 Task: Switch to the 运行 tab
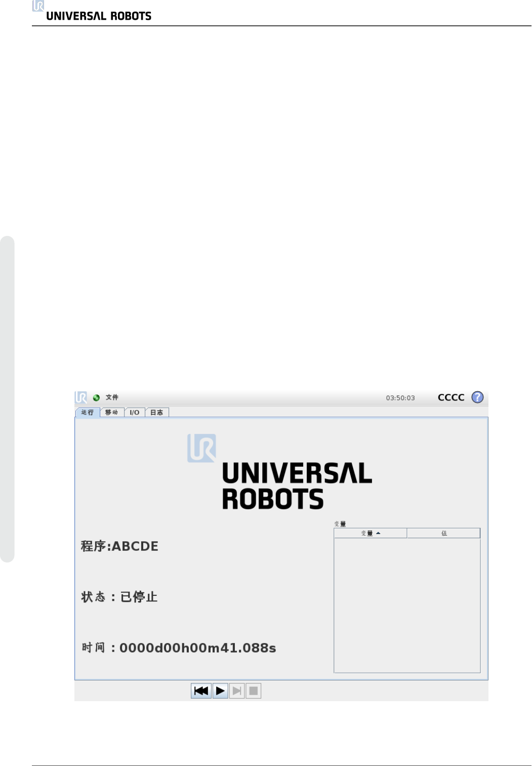pyautogui.click(x=88, y=412)
